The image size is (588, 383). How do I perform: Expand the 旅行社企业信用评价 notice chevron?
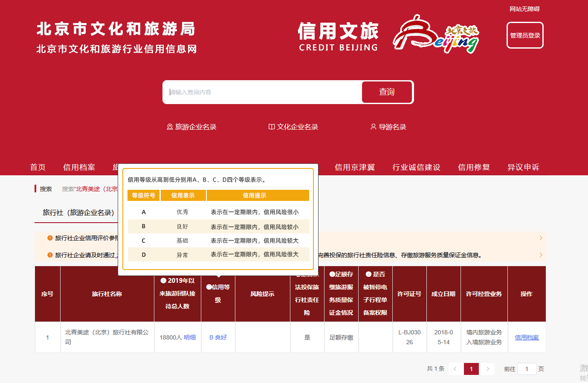click(541, 238)
